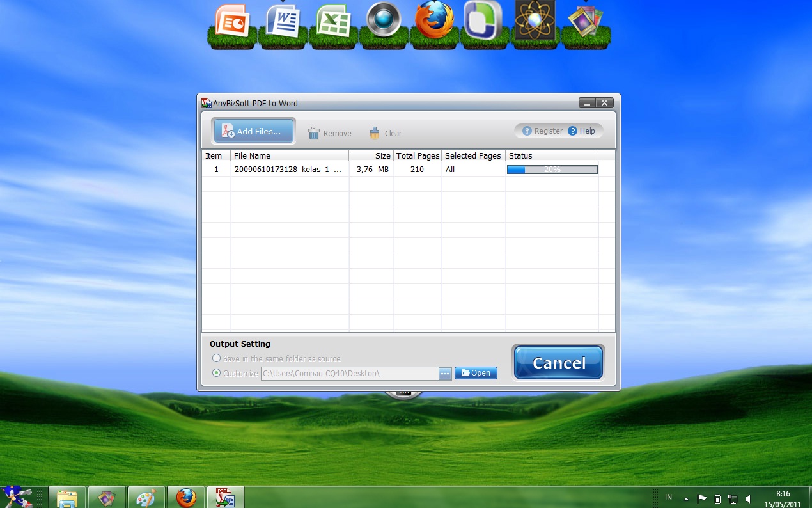Click the network tray icon

click(733, 498)
